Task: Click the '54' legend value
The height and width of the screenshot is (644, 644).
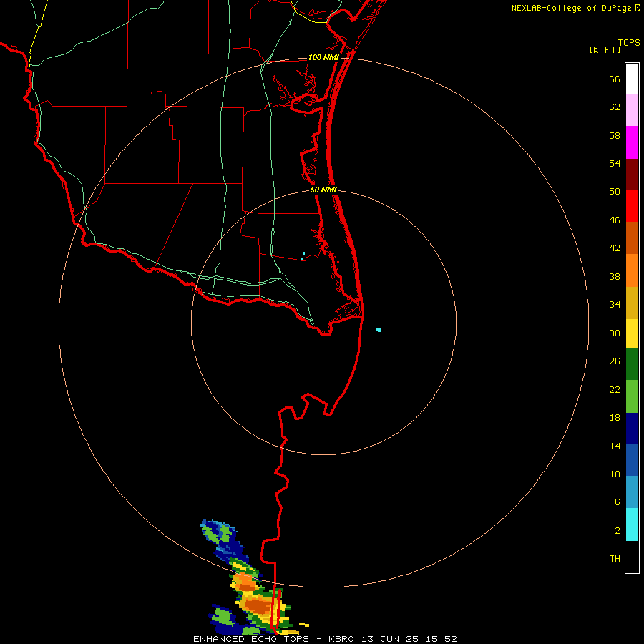Action: [x=615, y=163]
